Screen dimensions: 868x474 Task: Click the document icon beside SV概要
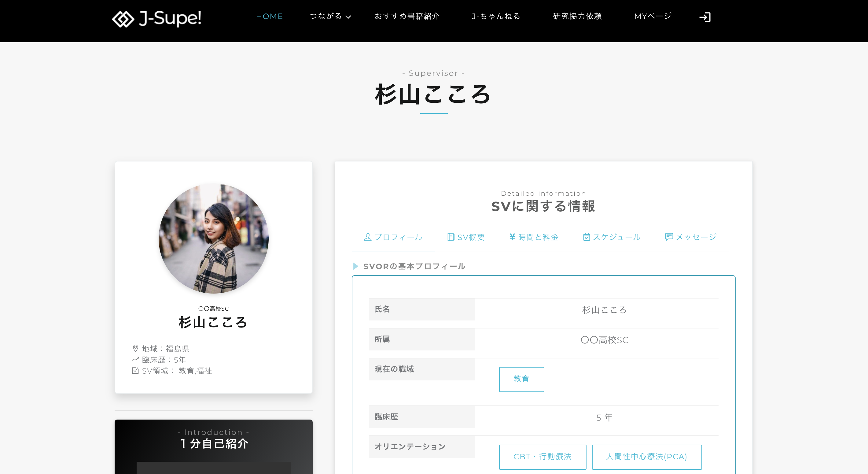click(x=451, y=237)
